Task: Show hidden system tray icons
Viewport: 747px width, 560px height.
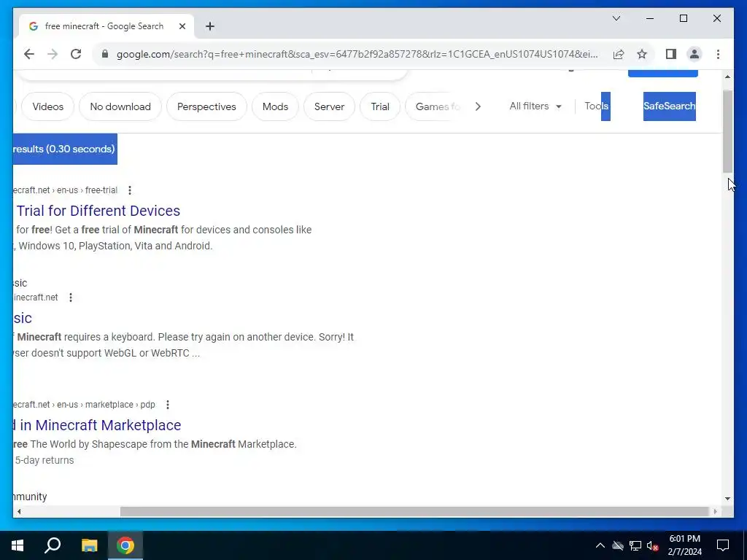Action: (x=600, y=545)
